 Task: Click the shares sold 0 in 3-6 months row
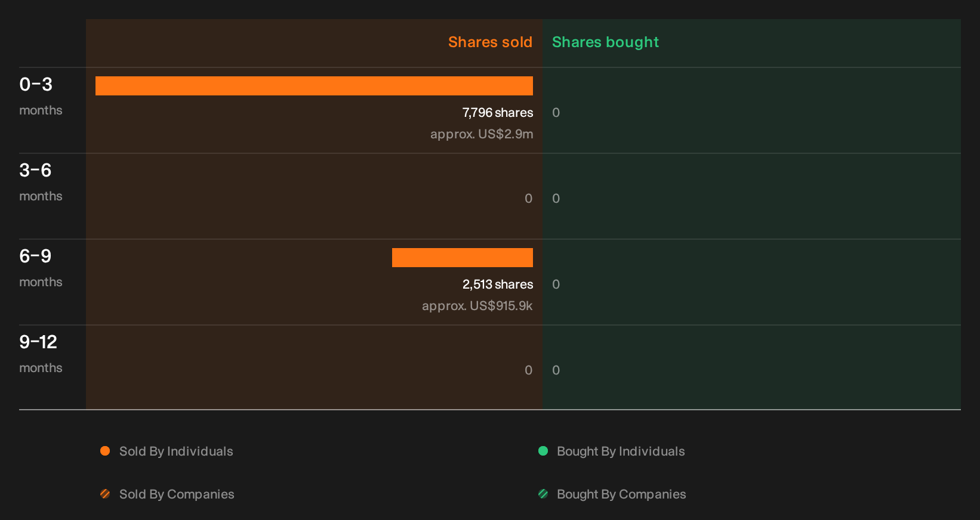tap(529, 199)
